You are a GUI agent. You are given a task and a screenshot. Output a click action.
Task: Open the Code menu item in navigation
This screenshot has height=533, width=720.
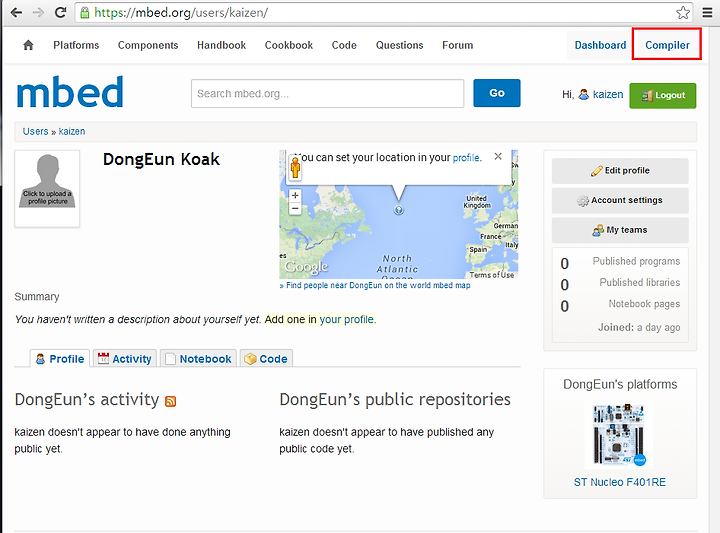tap(344, 45)
